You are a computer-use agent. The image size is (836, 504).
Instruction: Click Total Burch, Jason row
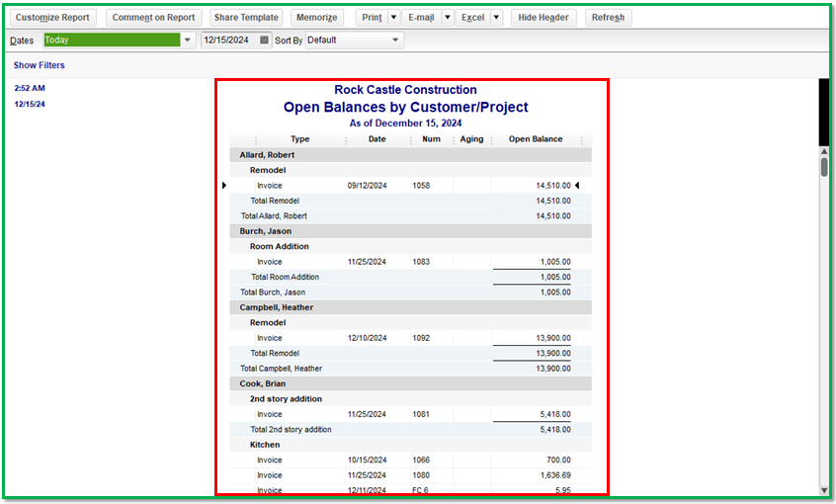410,293
